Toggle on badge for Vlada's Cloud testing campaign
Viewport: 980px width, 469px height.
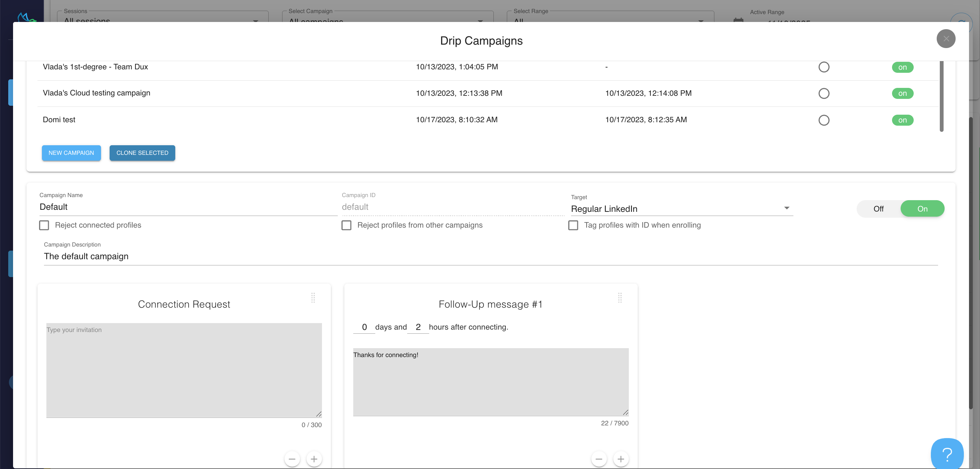[x=902, y=93]
